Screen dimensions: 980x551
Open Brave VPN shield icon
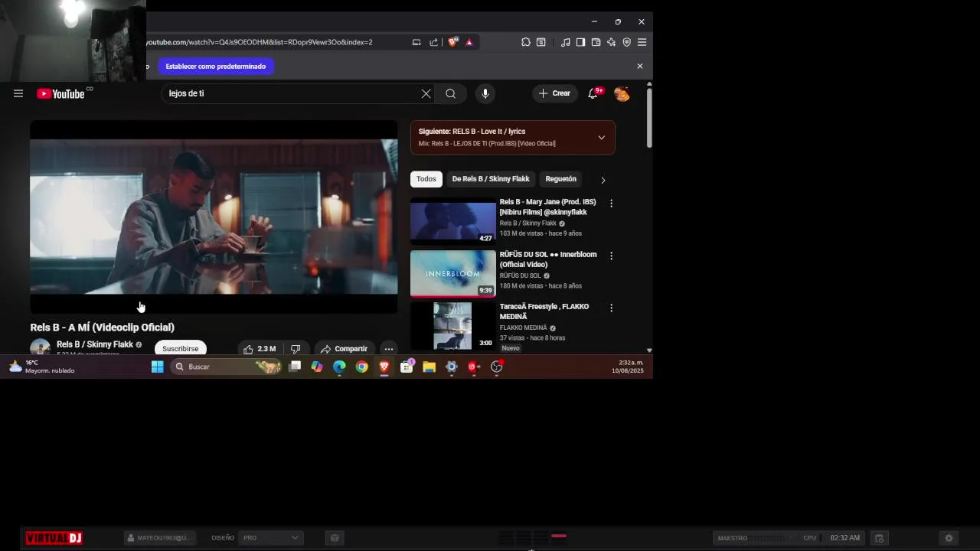coord(626,42)
